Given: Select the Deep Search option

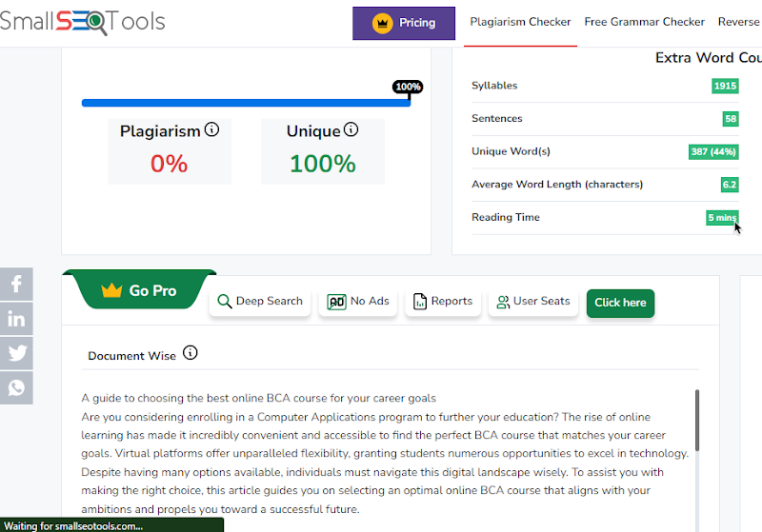Looking at the screenshot, I should click(260, 302).
